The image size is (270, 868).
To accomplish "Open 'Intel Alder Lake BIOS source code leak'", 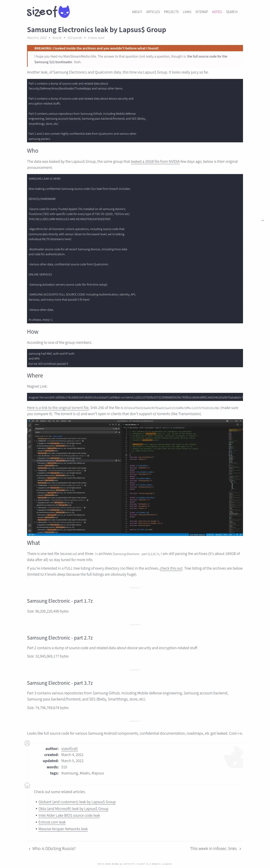I will 69,815.
